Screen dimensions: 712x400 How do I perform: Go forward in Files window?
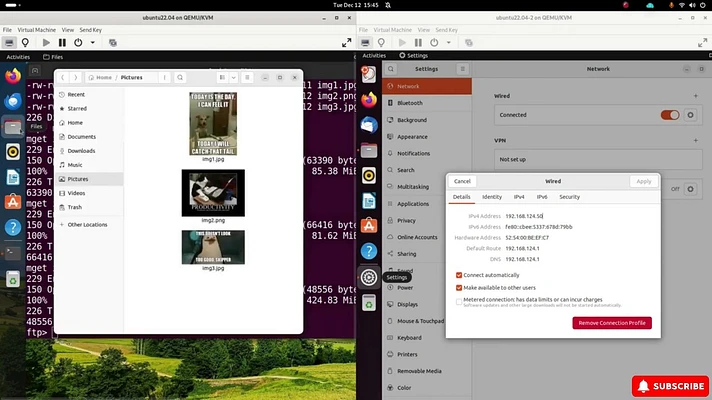coord(75,78)
